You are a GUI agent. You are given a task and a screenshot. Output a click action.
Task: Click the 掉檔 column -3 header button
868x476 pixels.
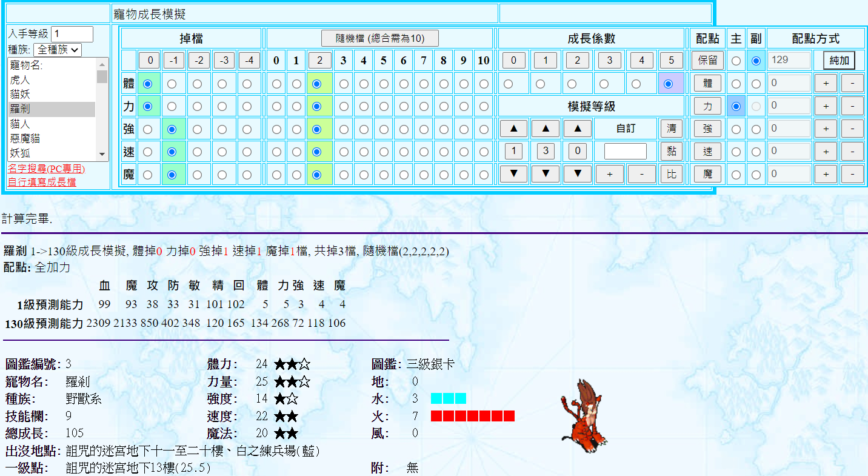coord(223,61)
